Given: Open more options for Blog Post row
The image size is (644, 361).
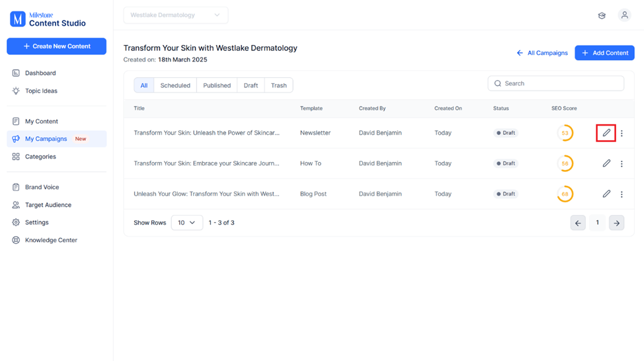Looking at the screenshot, I should point(622,194).
